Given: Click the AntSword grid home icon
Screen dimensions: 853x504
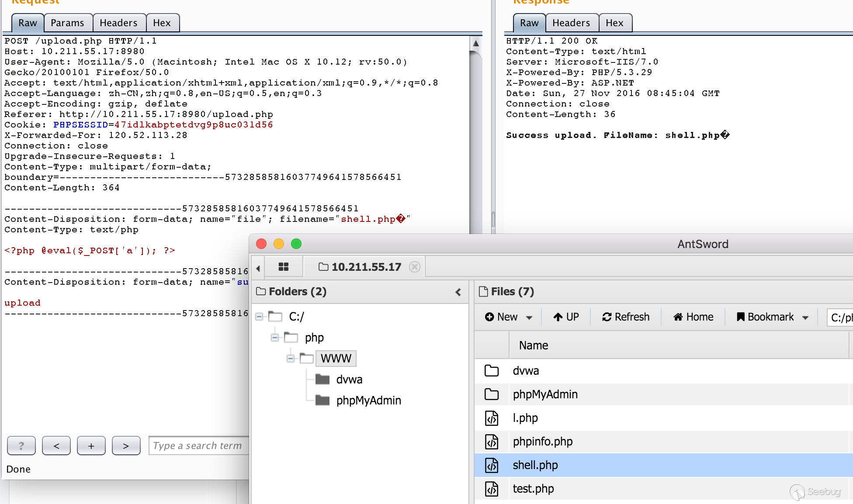Looking at the screenshot, I should point(283,267).
